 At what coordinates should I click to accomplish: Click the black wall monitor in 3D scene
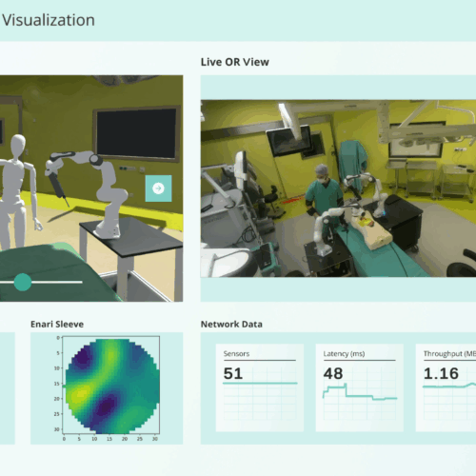136,133
